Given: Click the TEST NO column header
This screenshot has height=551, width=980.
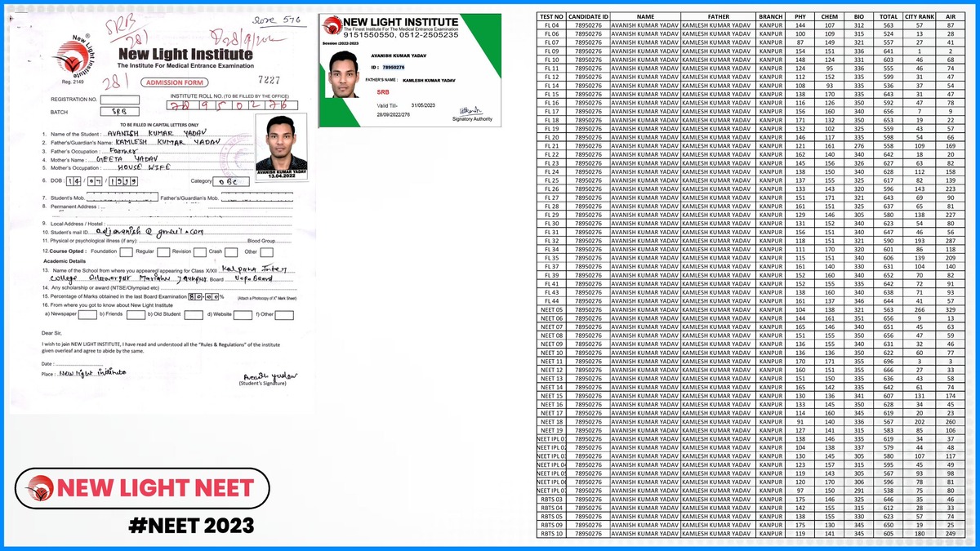Looking at the screenshot, I should click(553, 16).
